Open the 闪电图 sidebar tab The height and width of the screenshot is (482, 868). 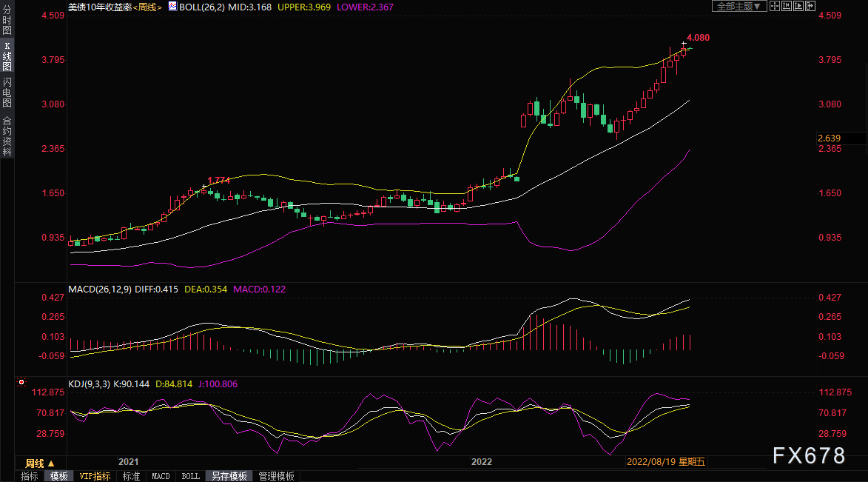point(7,93)
